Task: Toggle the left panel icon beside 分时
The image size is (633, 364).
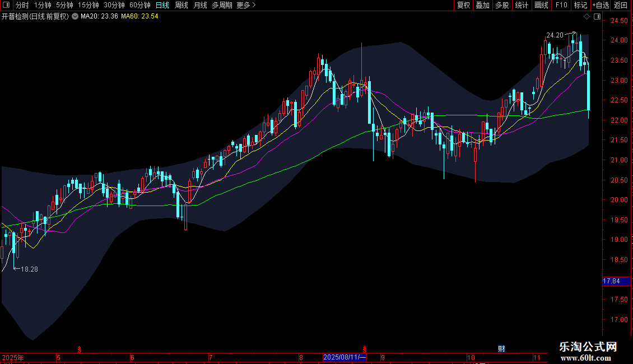Action: [x=6, y=5]
